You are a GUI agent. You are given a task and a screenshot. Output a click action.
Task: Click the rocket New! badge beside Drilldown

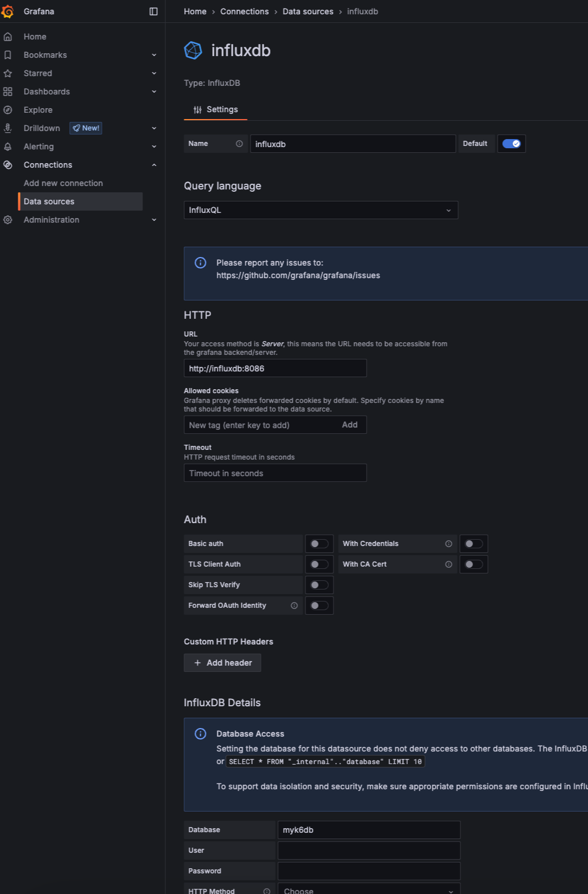click(86, 128)
